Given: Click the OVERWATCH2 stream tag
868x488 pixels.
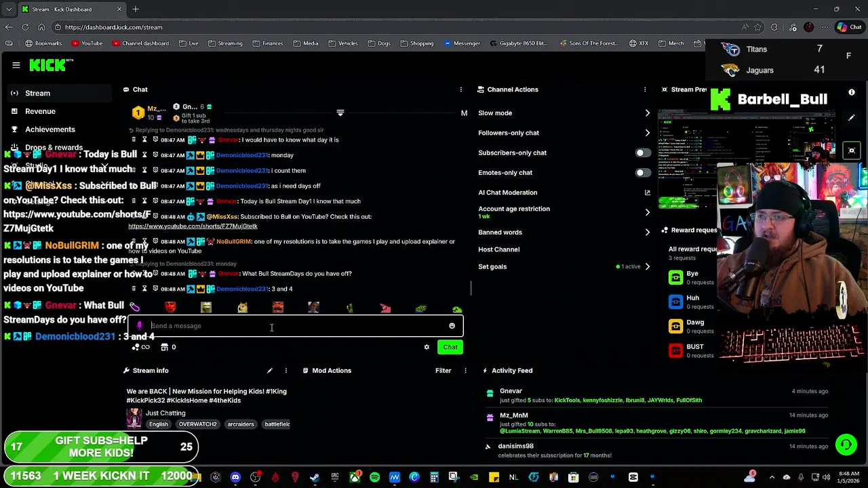Looking at the screenshot, I should coord(197,424).
